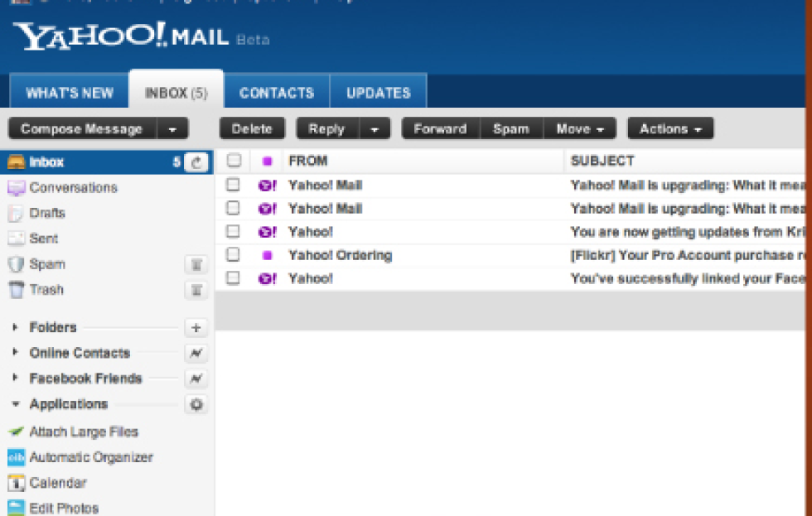
Task: Click the Forward button
Action: point(440,129)
